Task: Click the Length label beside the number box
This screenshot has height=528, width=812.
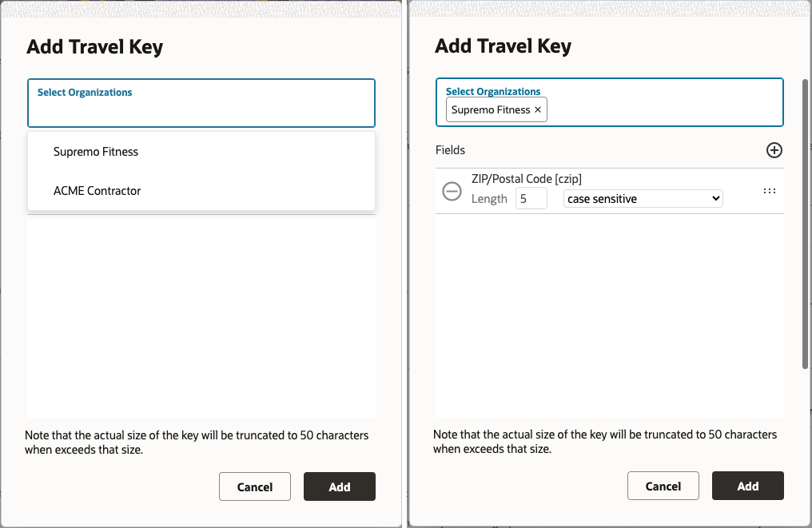Action: 489,199
